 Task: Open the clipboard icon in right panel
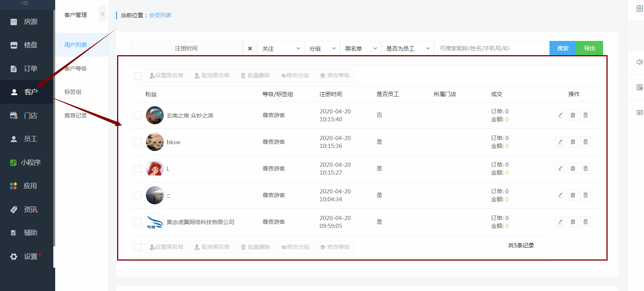(639, 8)
